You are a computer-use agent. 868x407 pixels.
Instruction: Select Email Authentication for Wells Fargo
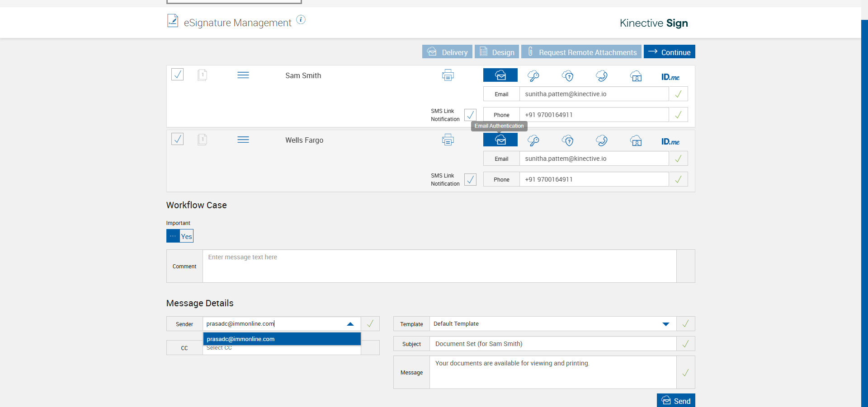pyautogui.click(x=500, y=140)
